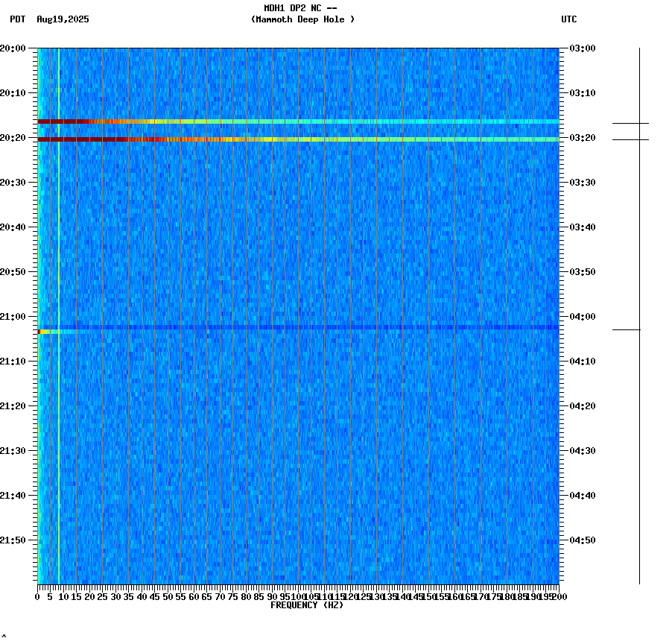Click the 100 Hz frequency tick label

click(297, 596)
